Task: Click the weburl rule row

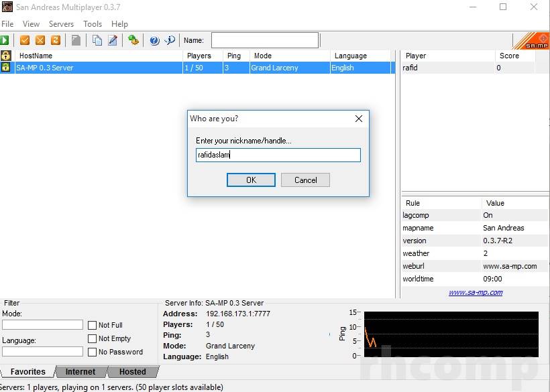Action: pos(475,266)
